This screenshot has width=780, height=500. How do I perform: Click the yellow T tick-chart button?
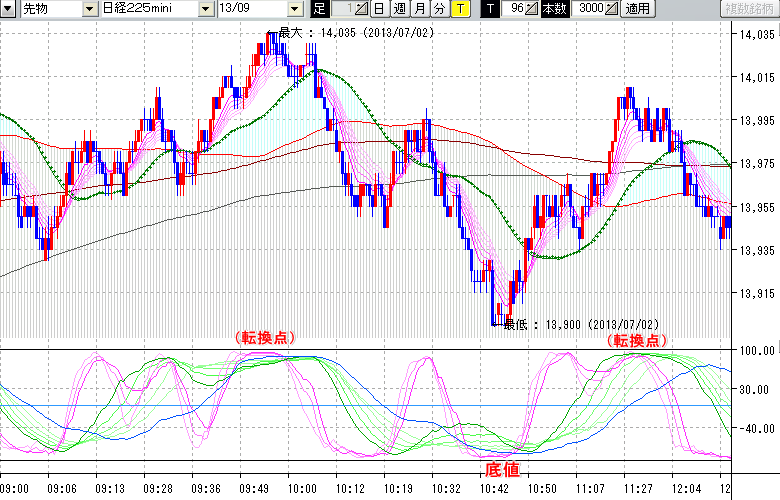[459, 9]
